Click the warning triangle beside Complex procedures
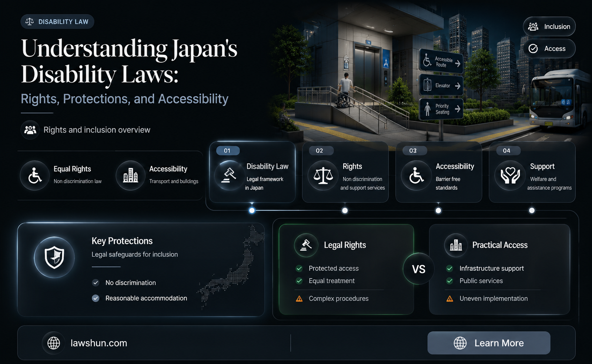This screenshot has width=592, height=364. (x=299, y=299)
